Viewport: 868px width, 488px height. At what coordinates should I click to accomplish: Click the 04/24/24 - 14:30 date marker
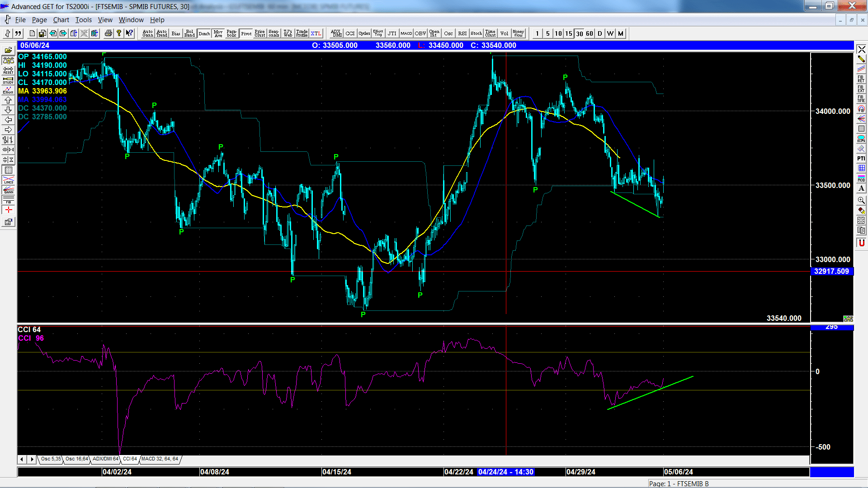point(506,472)
